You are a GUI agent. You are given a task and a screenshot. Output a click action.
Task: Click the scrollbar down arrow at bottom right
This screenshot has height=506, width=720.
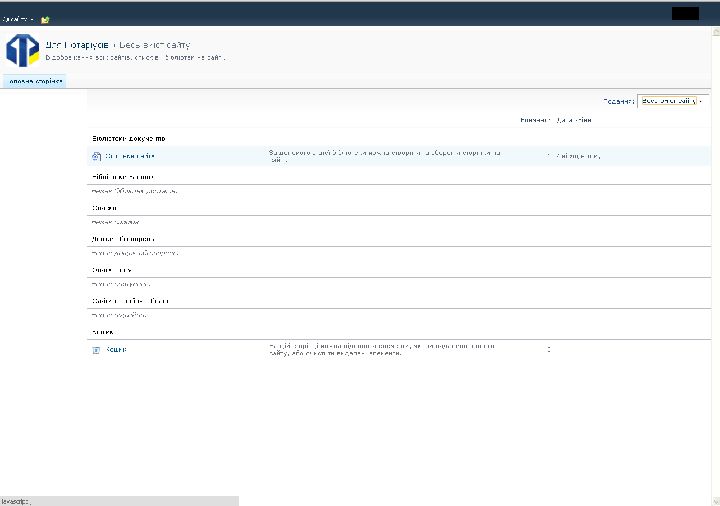pyautogui.click(x=716, y=500)
